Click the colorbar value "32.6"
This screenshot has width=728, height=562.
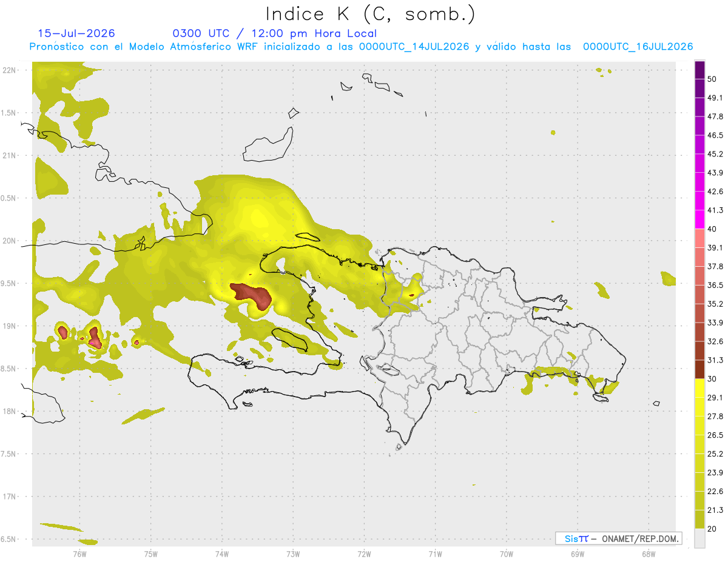pyautogui.click(x=715, y=341)
